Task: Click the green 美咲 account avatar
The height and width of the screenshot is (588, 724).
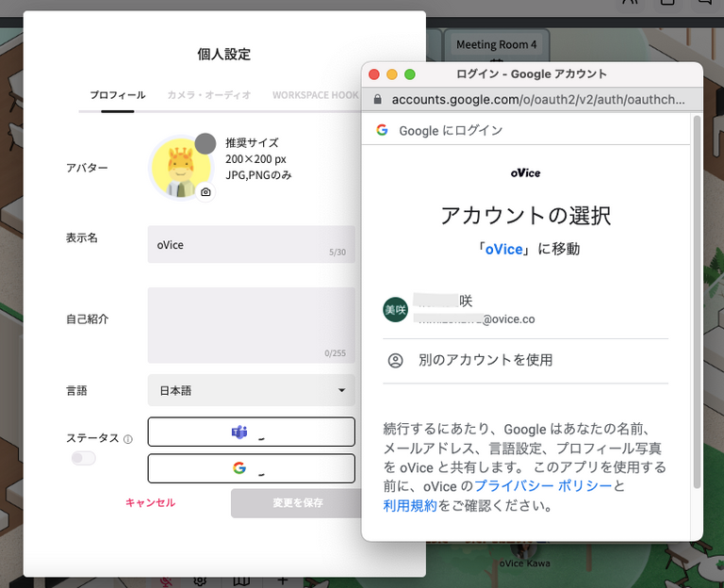Action: [395, 310]
